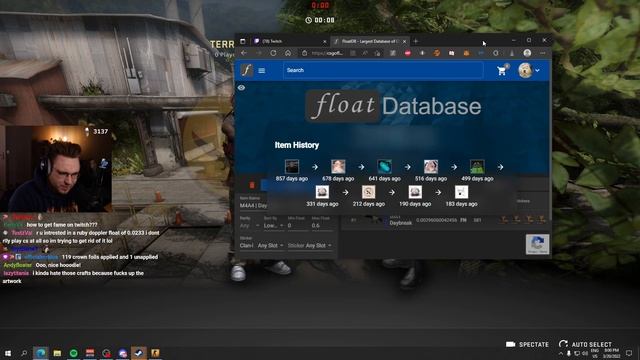Click the Item History heading
This screenshot has width=640, height=360.
[x=297, y=145]
